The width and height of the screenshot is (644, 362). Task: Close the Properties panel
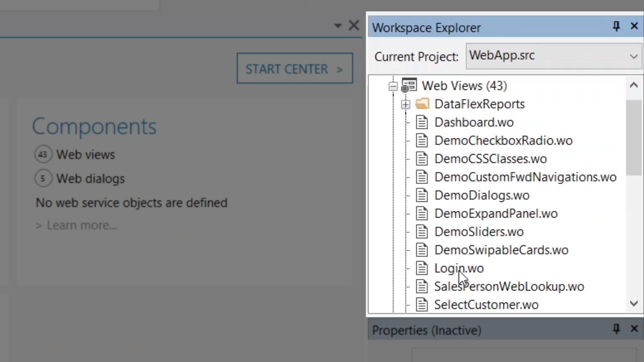click(634, 329)
